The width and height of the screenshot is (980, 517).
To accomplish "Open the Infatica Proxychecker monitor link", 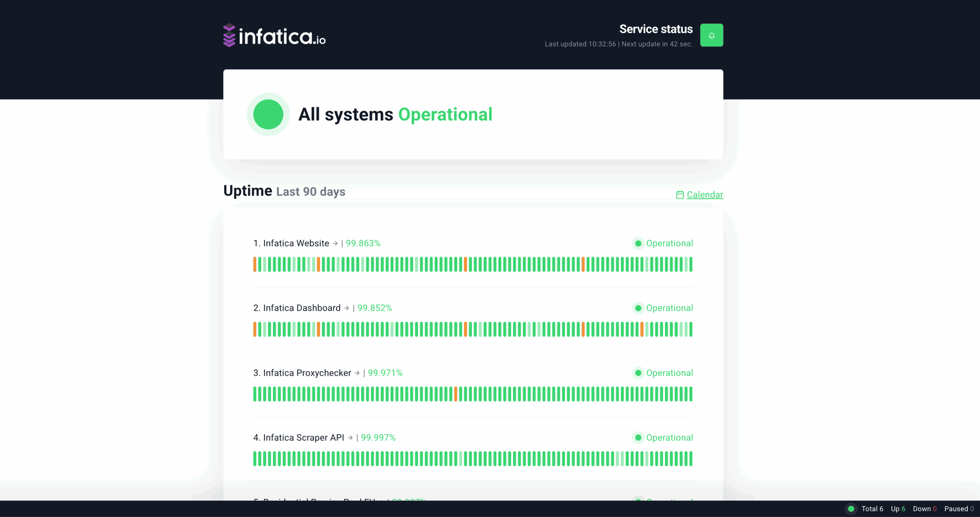I will coord(307,373).
